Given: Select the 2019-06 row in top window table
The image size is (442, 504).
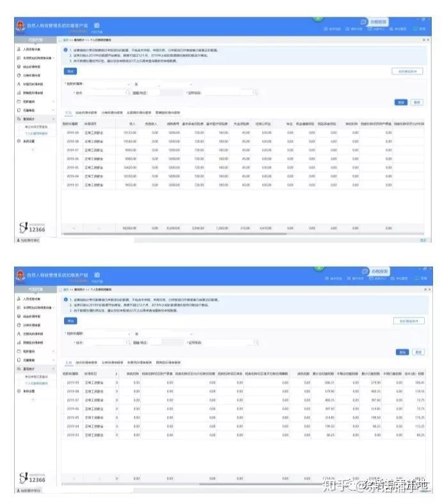Looking at the screenshot, I should point(243,159).
